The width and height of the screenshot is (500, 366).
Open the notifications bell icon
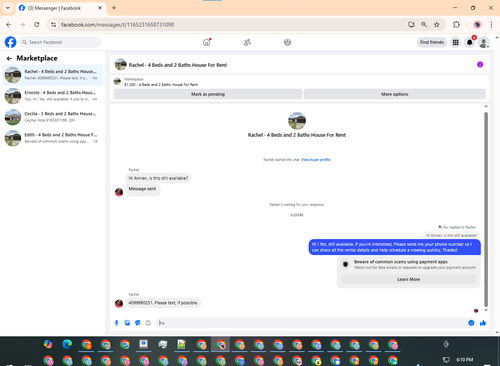pos(470,42)
